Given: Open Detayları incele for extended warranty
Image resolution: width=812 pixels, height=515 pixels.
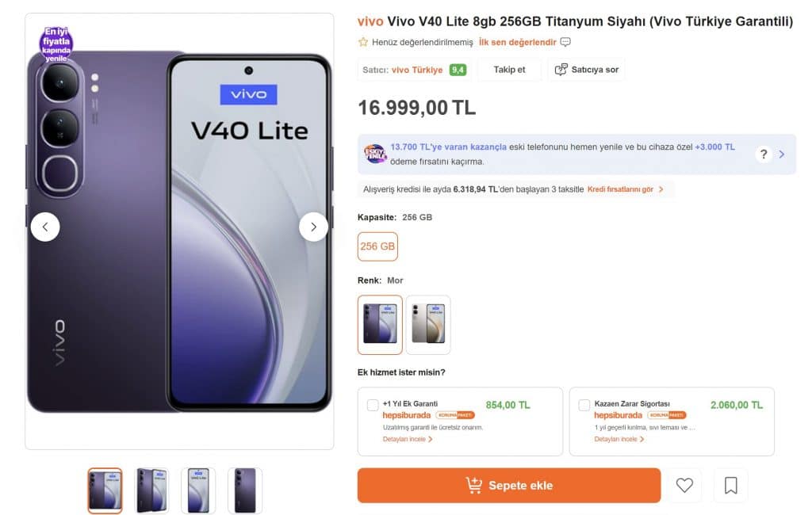Looking at the screenshot, I should (408, 439).
